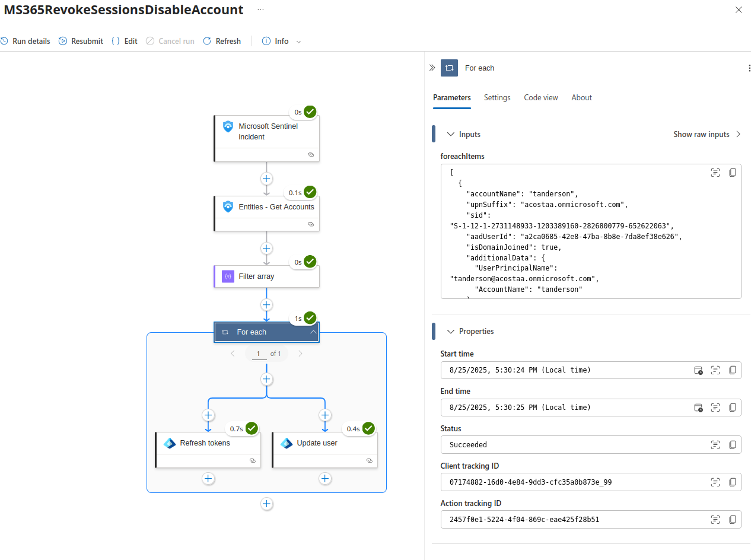Add step below Microsoft Sentinel incident

(266, 179)
